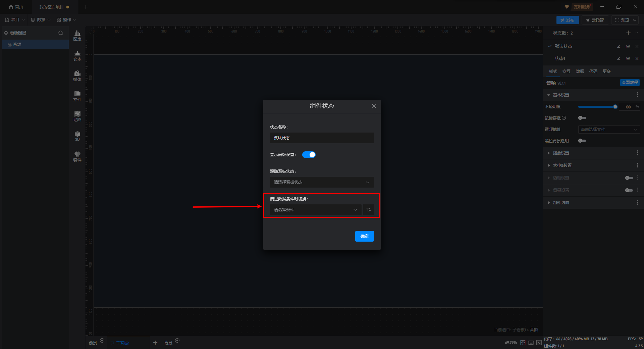Search layers with the magnifier icon
Screen dimensions: 644x349
pyautogui.click(x=61, y=33)
